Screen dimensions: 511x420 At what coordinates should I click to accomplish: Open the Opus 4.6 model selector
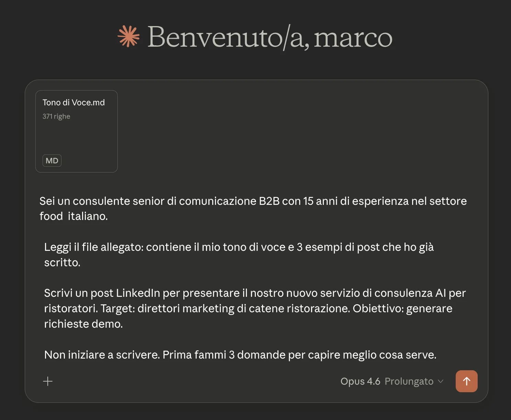(360, 381)
